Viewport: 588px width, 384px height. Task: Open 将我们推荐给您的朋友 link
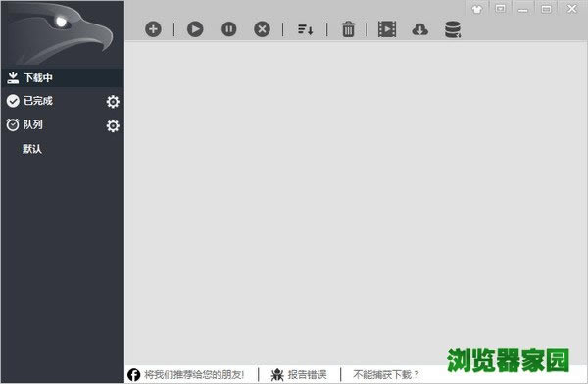pos(194,374)
